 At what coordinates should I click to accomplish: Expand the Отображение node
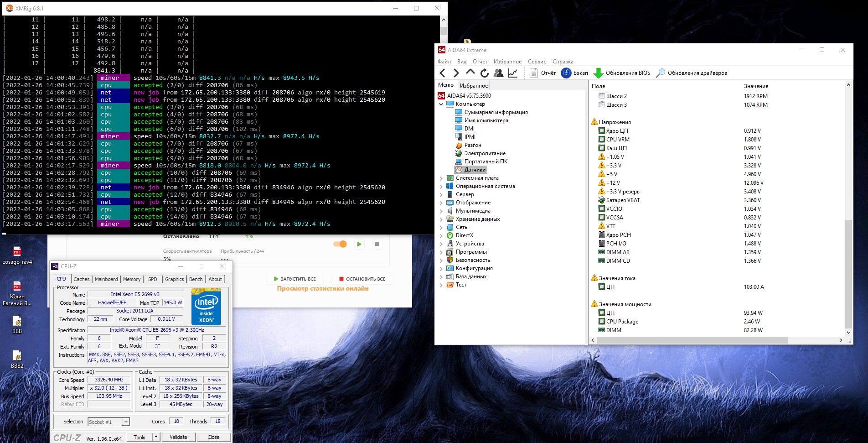pos(441,203)
